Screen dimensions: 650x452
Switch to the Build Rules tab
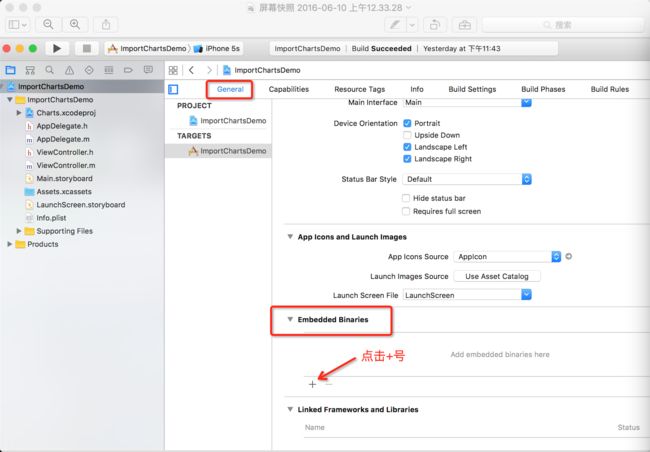coord(610,89)
